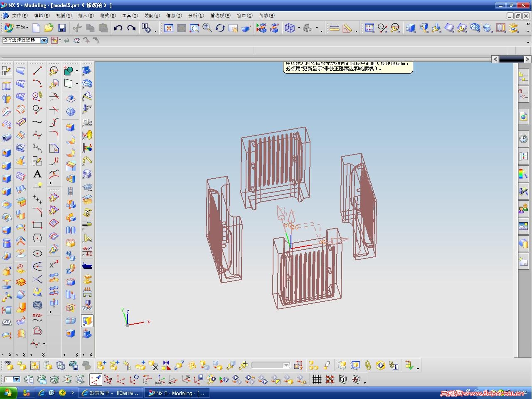The image size is (532, 399).
Task: Select the Helix spring tool
Action: 37,305
